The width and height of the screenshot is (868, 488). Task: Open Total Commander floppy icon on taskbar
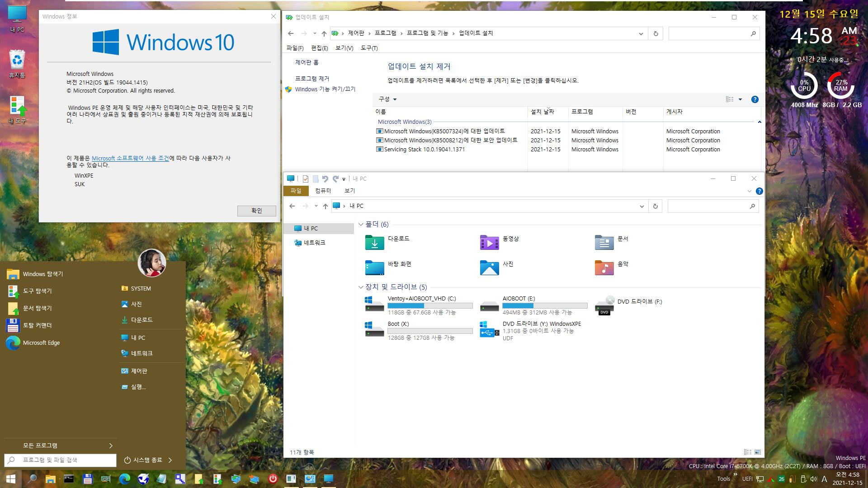tap(87, 479)
